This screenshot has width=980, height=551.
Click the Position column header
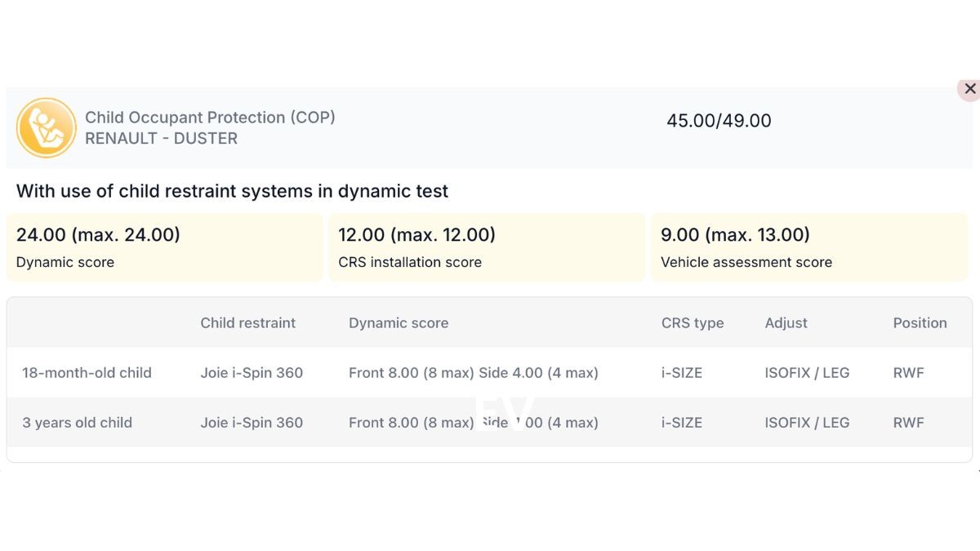click(x=920, y=323)
